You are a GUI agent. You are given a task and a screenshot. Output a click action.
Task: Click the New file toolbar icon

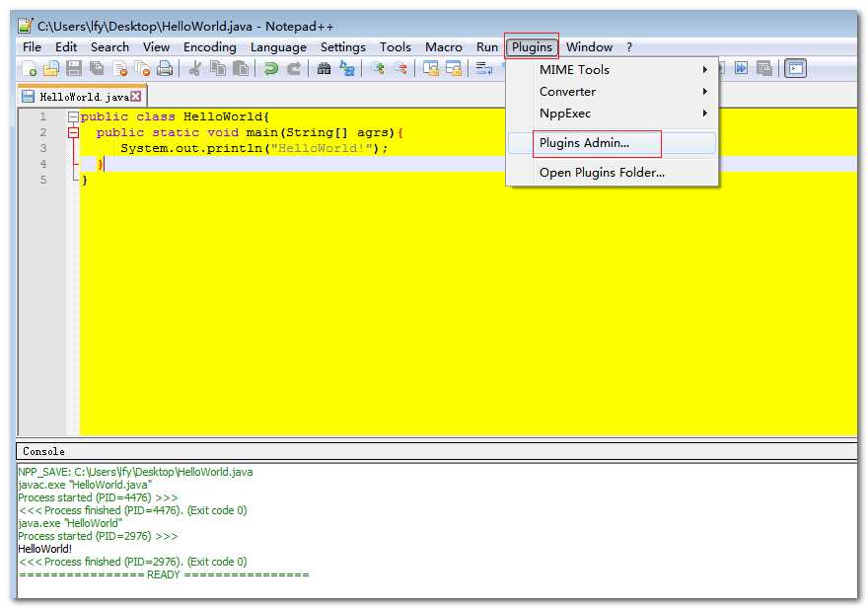pos(30,69)
